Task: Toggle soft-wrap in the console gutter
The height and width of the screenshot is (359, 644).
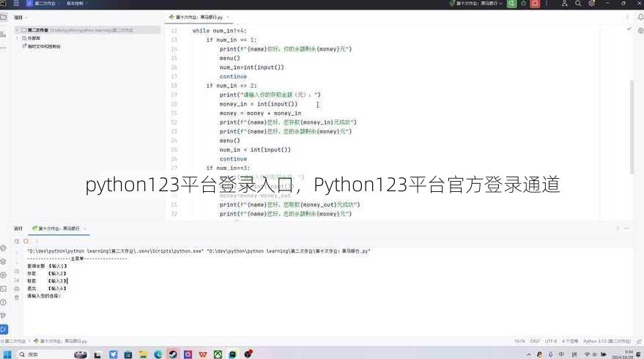Action: [17, 271]
